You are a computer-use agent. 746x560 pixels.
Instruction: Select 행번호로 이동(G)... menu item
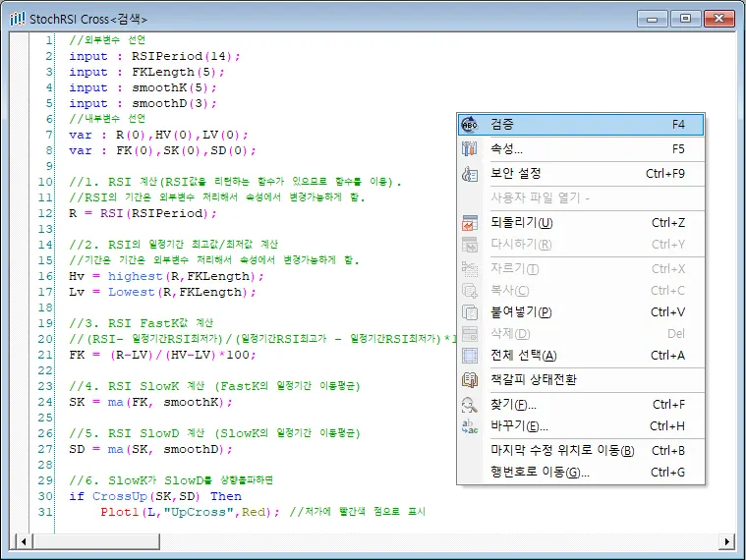[x=580, y=473]
